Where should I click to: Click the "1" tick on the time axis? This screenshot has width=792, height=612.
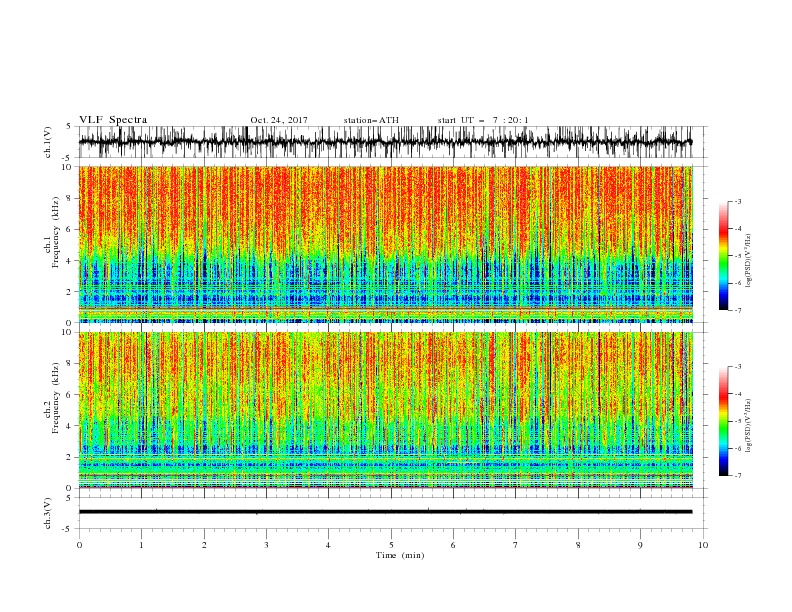tap(141, 545)
